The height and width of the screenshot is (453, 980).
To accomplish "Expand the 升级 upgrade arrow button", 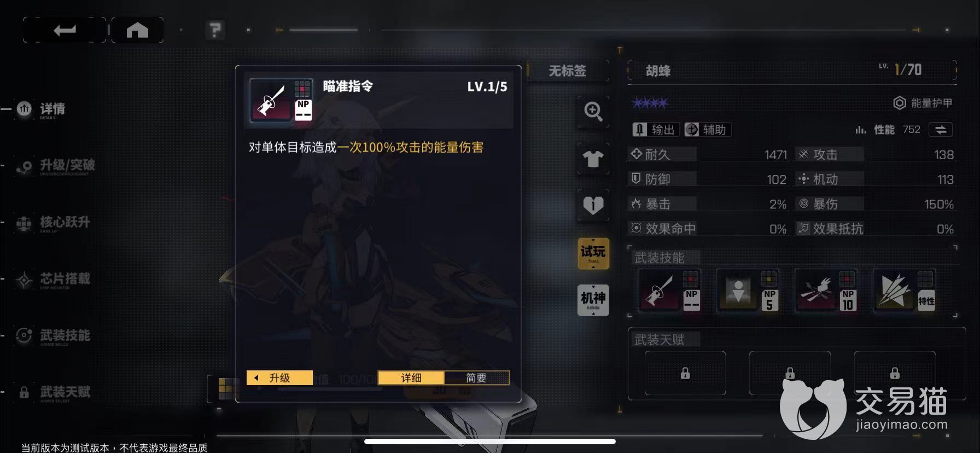I will (x=279, y=378).
